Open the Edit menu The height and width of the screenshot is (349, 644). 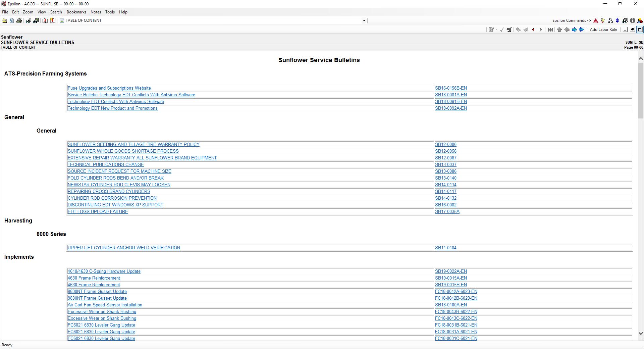coord(15,12)
